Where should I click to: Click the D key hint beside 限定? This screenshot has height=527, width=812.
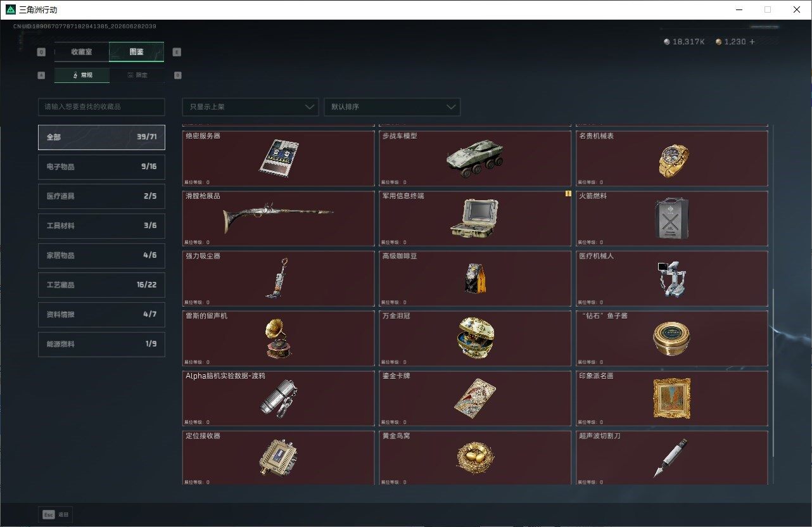coord(177,75)
